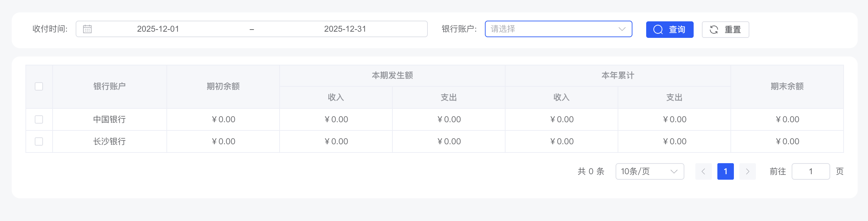
Task: Click the calendar icon in date range field
Action: [87, 29]
